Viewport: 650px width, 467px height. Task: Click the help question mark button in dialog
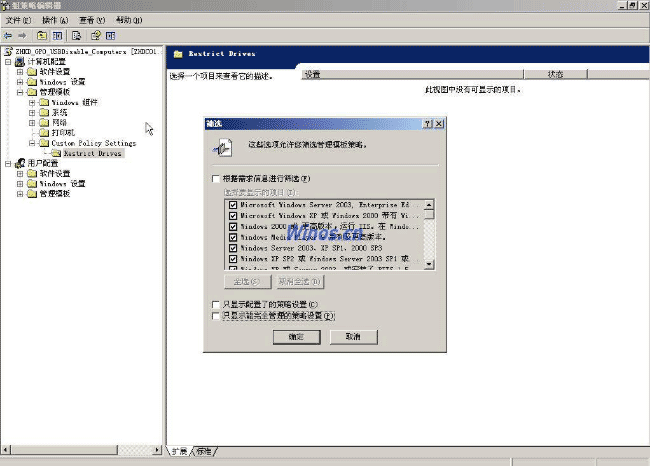click(x=428, y=123)
